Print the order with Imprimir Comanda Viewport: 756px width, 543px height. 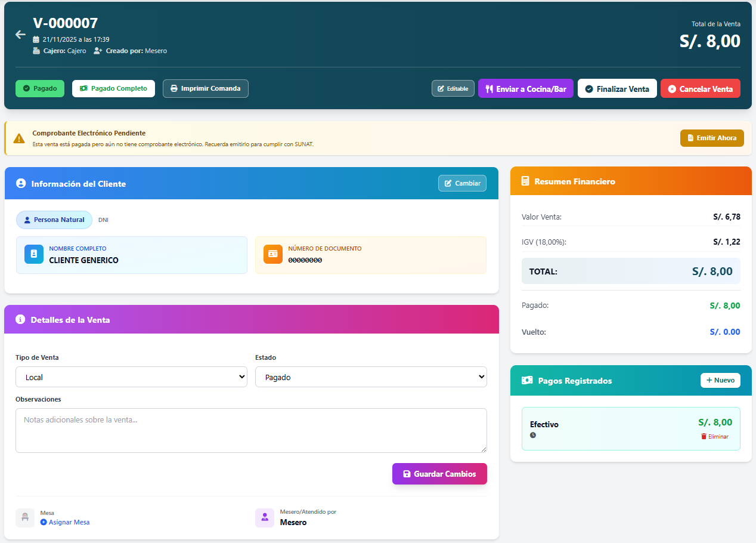click(x=206, y=88)
